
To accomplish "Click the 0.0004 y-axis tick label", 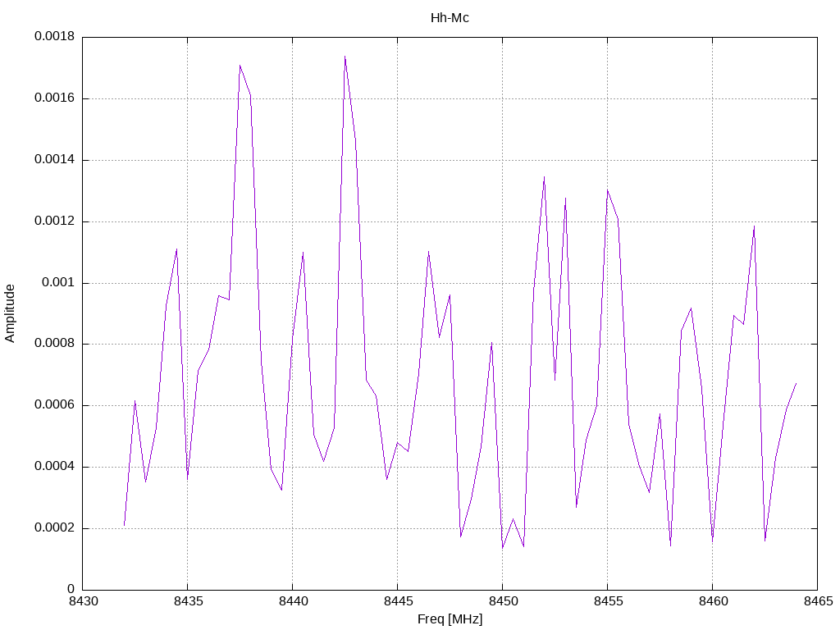I will [x=54, y=467].
